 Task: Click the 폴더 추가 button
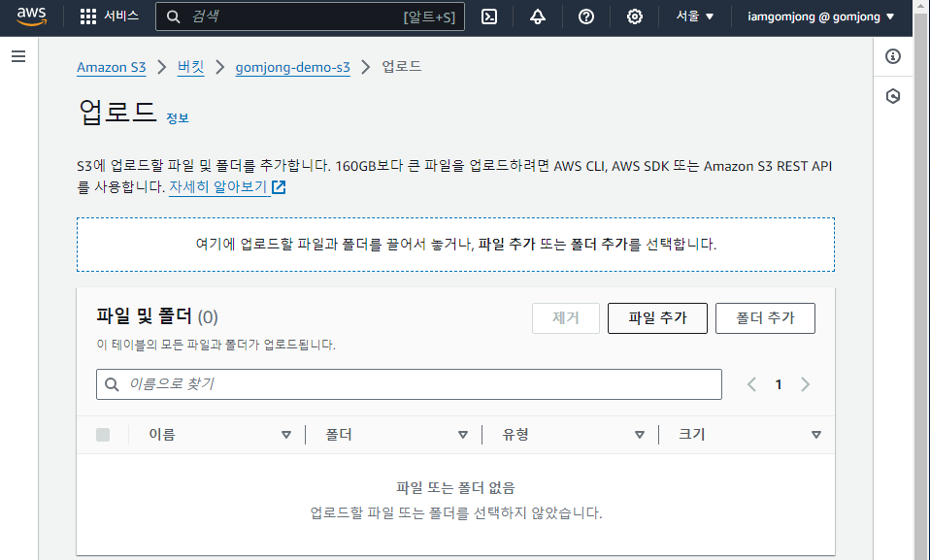(x=765, y=318)
